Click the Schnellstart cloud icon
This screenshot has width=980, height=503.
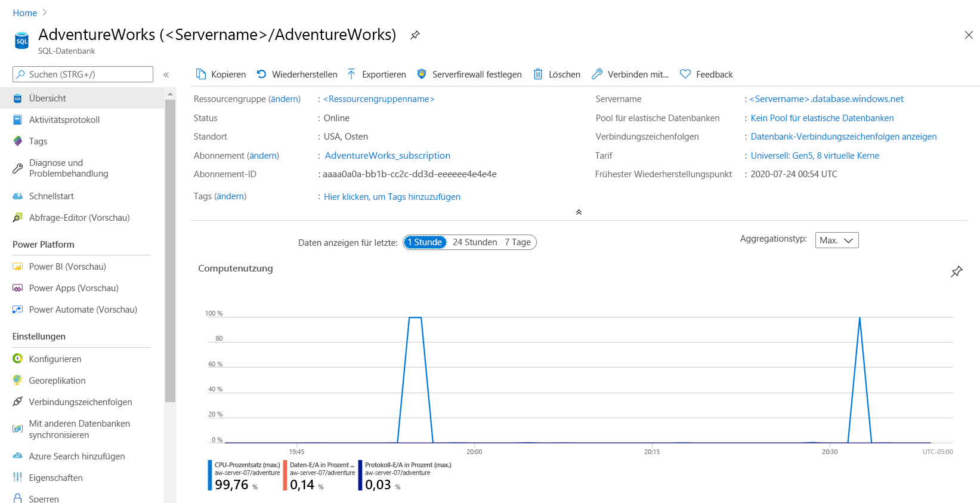click(x=18, y=196)
